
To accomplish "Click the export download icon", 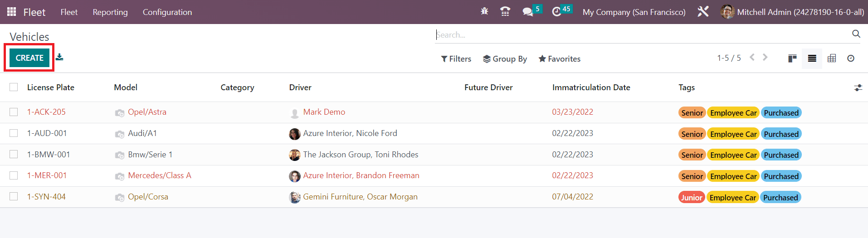I will point(59,57).
